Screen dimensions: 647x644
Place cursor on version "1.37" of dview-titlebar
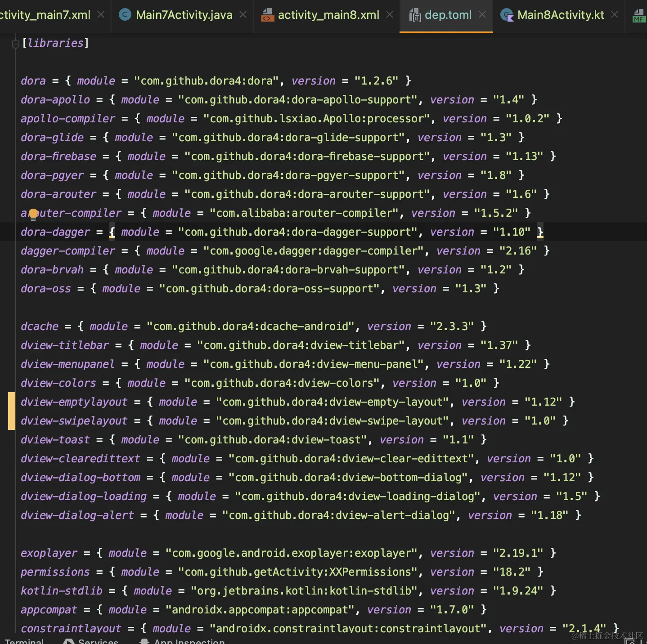pyautogui.click(x=499, y=345)
